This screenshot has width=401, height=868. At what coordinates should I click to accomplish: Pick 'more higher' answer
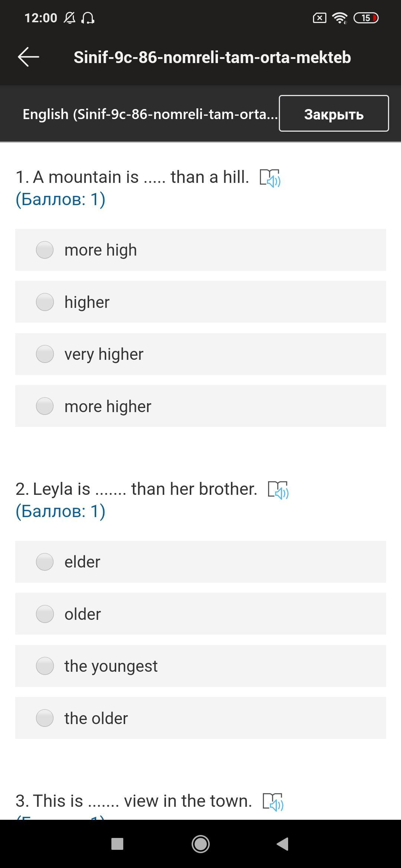[45, 406]
